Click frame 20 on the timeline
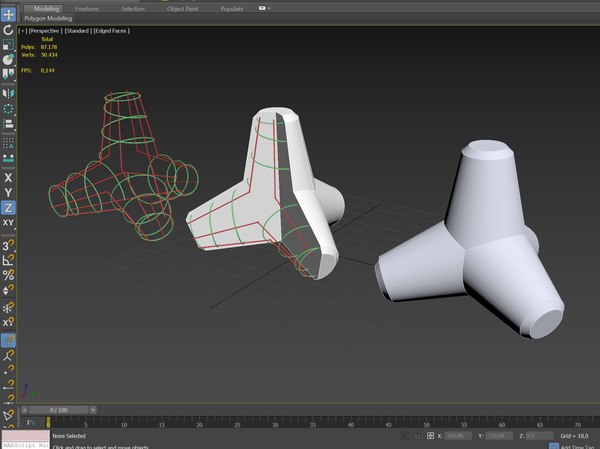 click(199, 424)
